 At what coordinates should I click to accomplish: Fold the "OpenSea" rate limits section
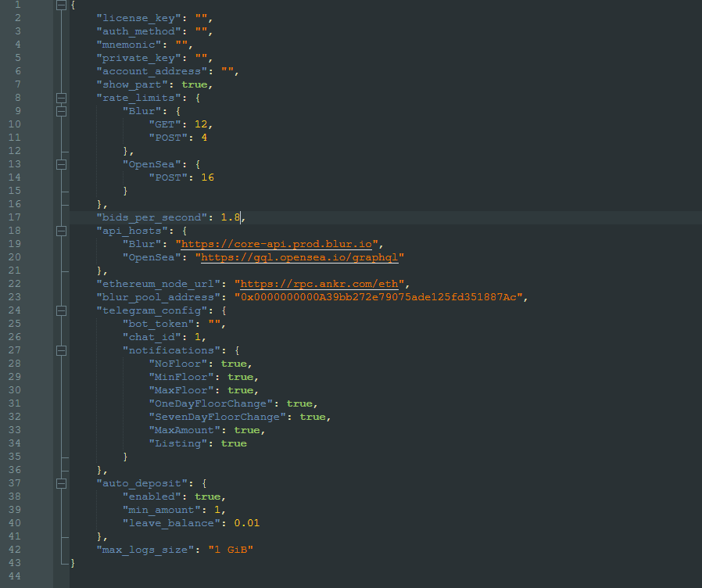[x=62, y=164]
